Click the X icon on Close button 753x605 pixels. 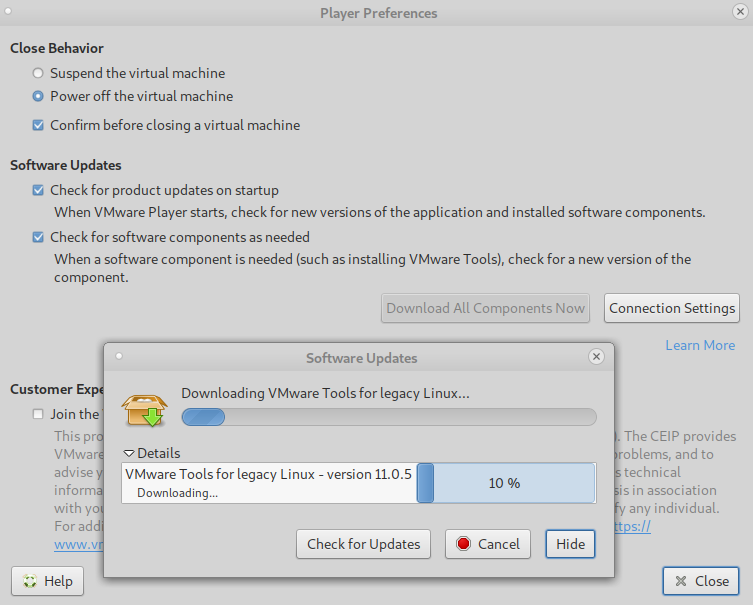click(x=681, y=581)
